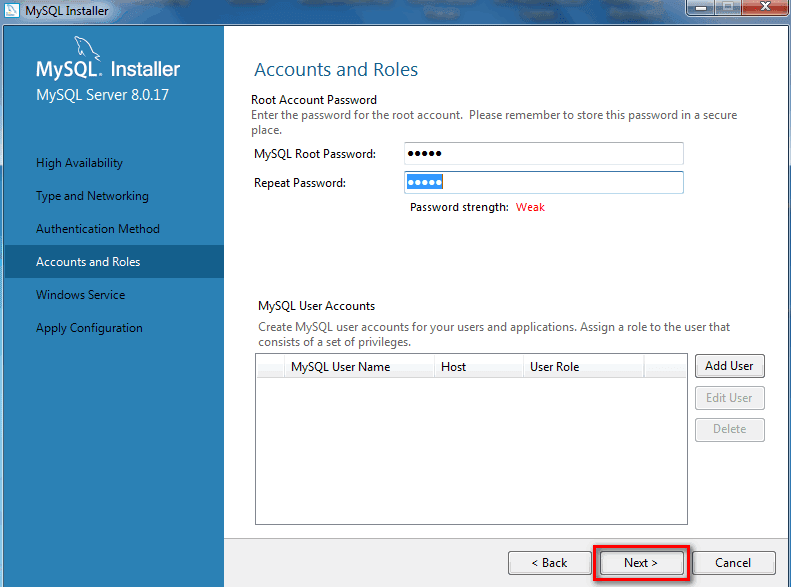Sort by Host column header
This screenshot has width=791, height=587.
(478, 367)
